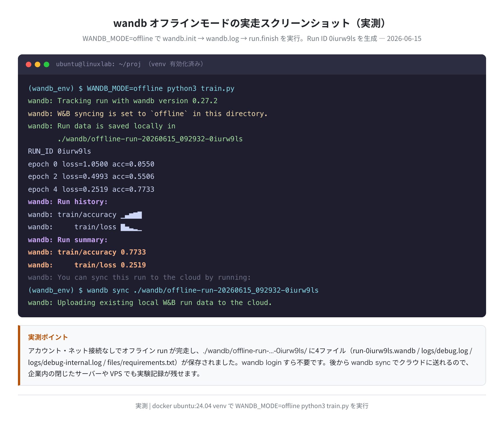This screenshot has height=421, width=504.
Task: Click the train/accuracy sparkline in Run history
Action: point(131,215)
